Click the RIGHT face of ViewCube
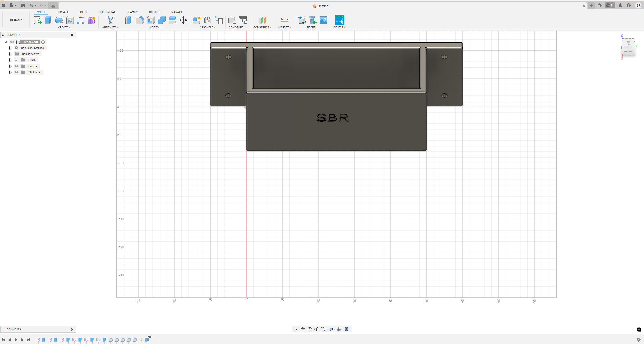 tap(628, 51)
